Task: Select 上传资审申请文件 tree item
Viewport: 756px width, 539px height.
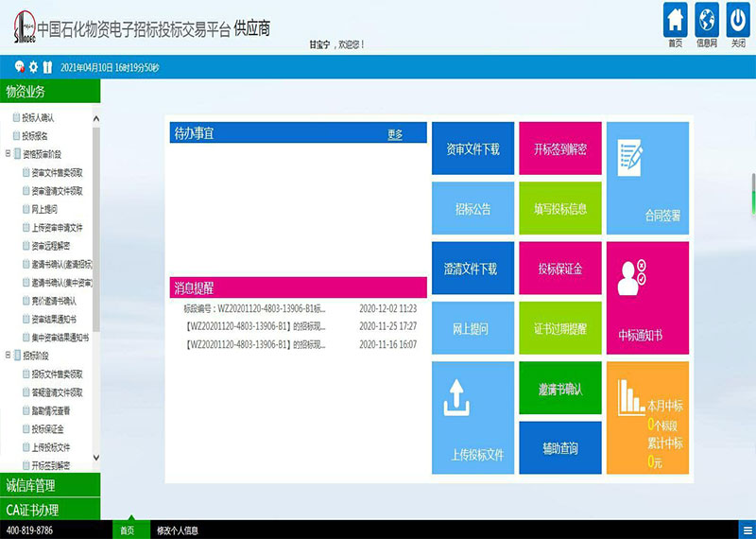Action: [57, 228]
